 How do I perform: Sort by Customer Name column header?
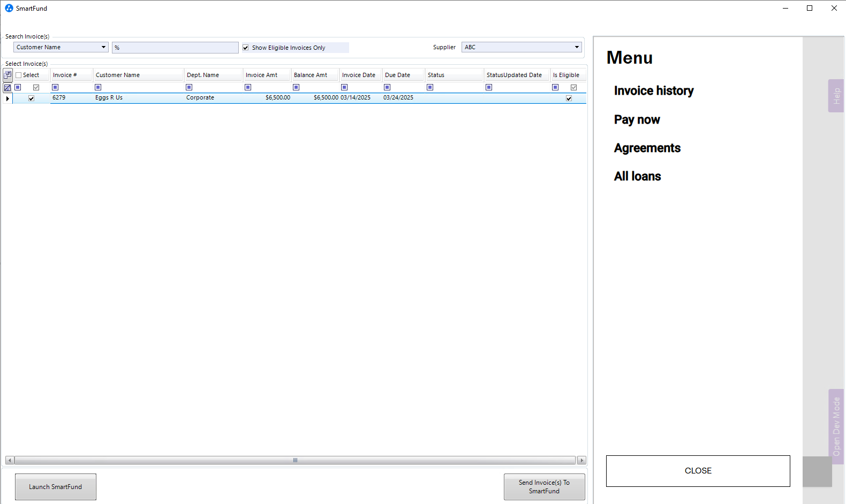coord(138,75)
